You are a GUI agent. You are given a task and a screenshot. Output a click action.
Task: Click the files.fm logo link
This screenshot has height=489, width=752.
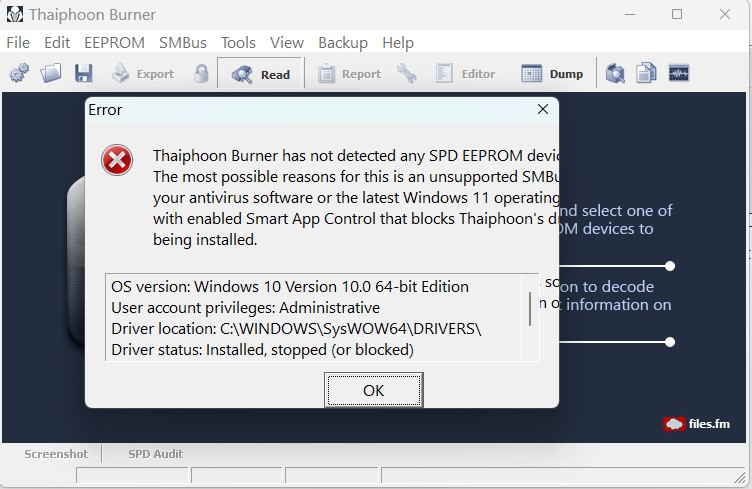click(697, 424)
